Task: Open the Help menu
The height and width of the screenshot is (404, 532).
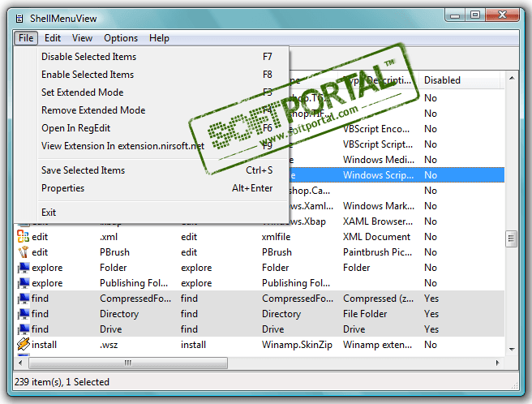Action: [x=159, y=38]
